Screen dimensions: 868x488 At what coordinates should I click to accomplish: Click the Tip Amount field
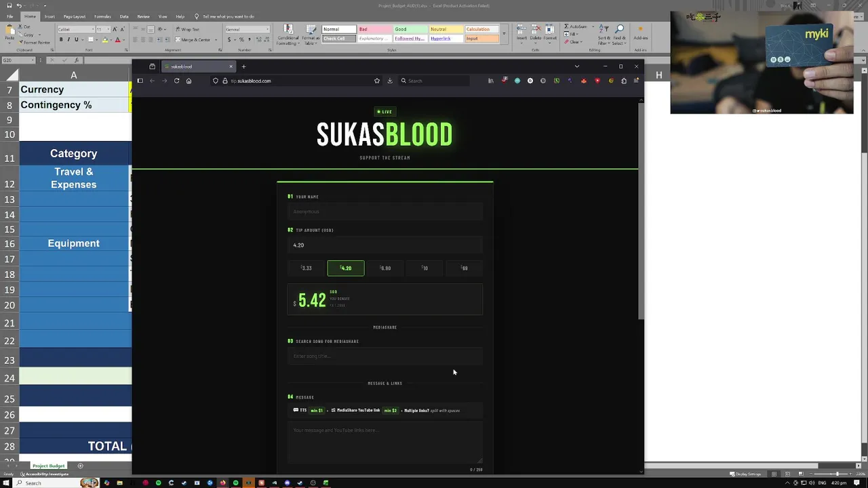[x=385, y=245]
